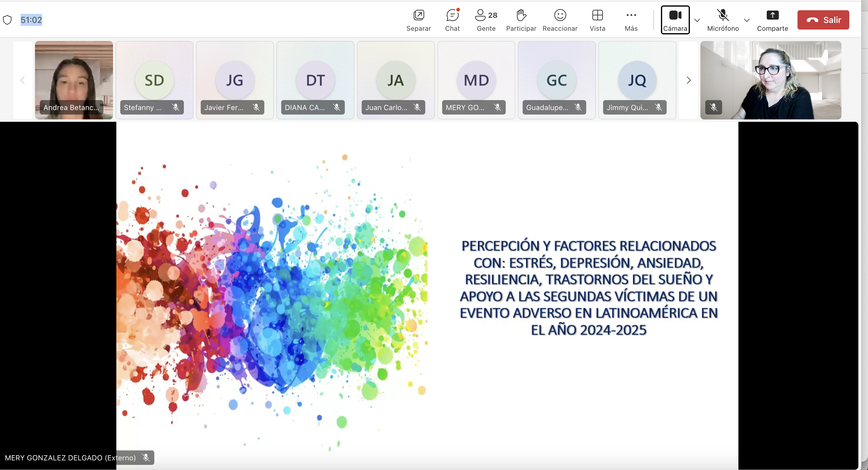Open the Chat panel
868x470 pixels.
452,20
